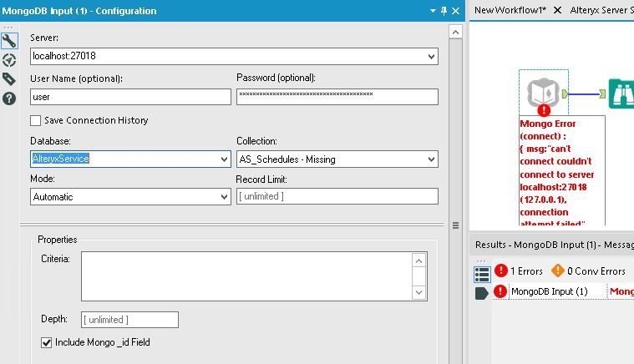Expand the Server dropdown

coord(431,57)
